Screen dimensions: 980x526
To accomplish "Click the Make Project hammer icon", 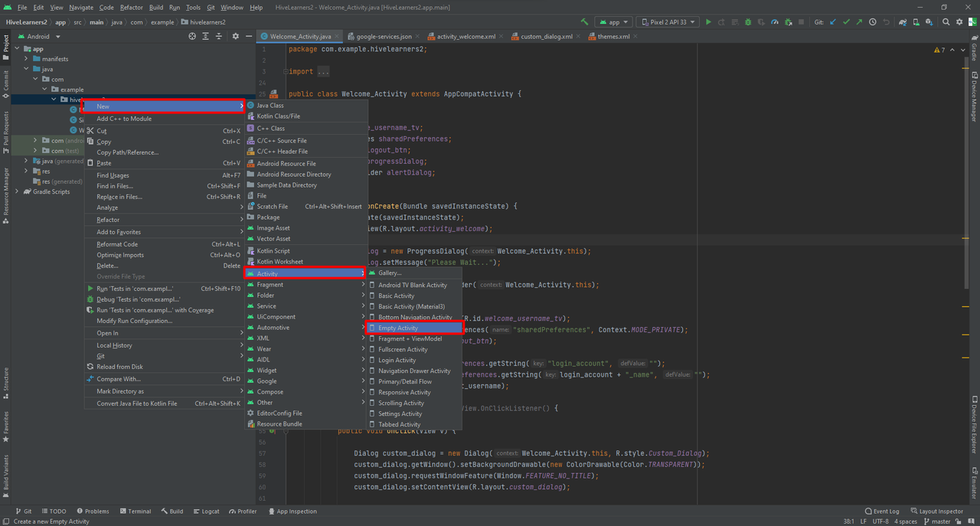I will pyautogui.click(x=585, y=22).
